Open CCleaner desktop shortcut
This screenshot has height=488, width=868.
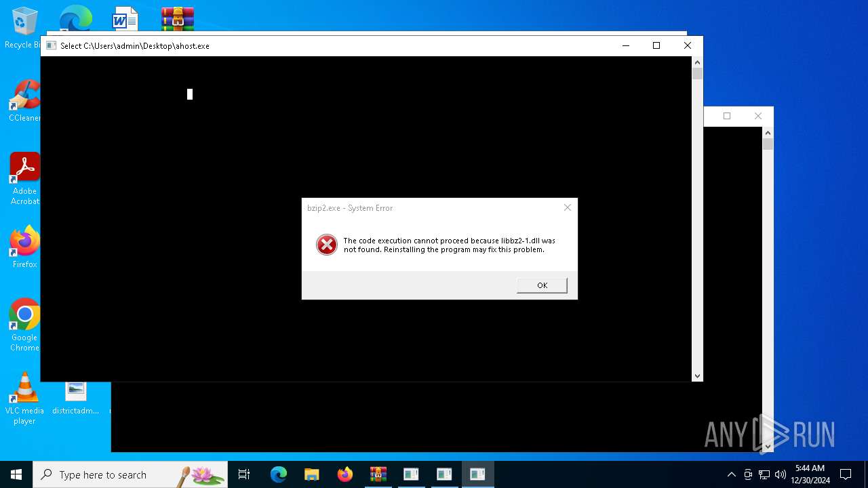coord(24,101)
